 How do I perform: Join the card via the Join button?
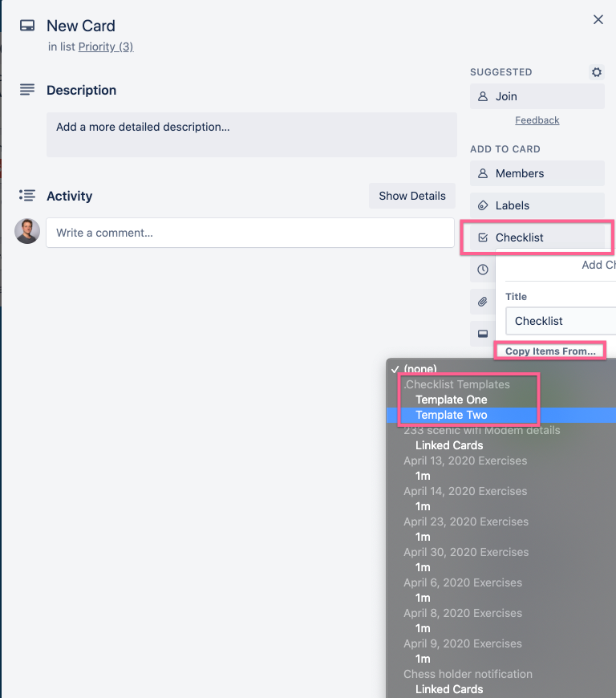[x=537, y=96]
